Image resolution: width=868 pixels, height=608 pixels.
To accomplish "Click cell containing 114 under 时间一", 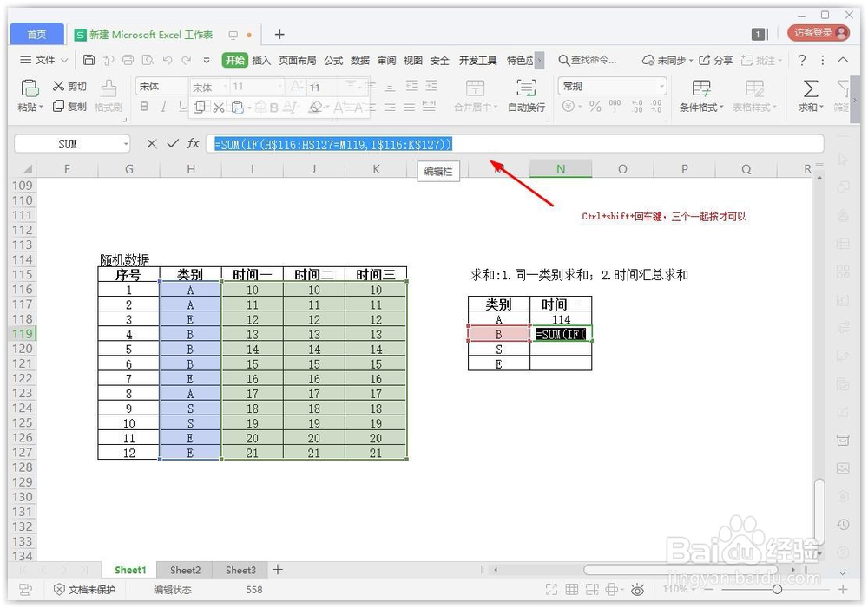I will (x=561, y=320).
